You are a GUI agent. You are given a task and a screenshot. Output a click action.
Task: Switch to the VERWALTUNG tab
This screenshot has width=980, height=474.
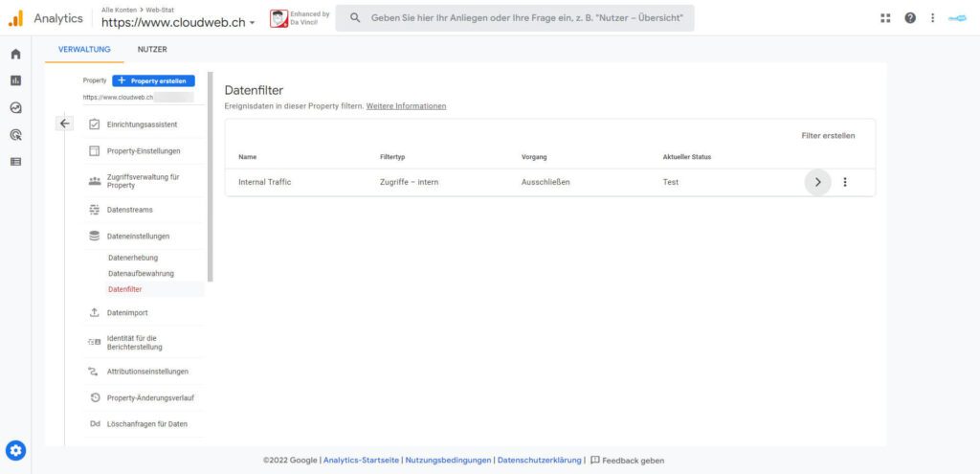pyautogui.click(x=84, y=50)
